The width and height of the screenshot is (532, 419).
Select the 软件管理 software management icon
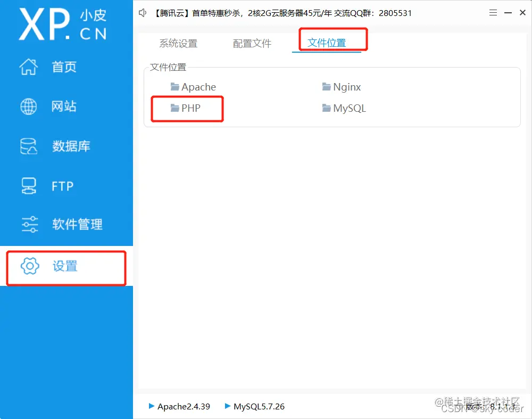(x=29, y=224)
